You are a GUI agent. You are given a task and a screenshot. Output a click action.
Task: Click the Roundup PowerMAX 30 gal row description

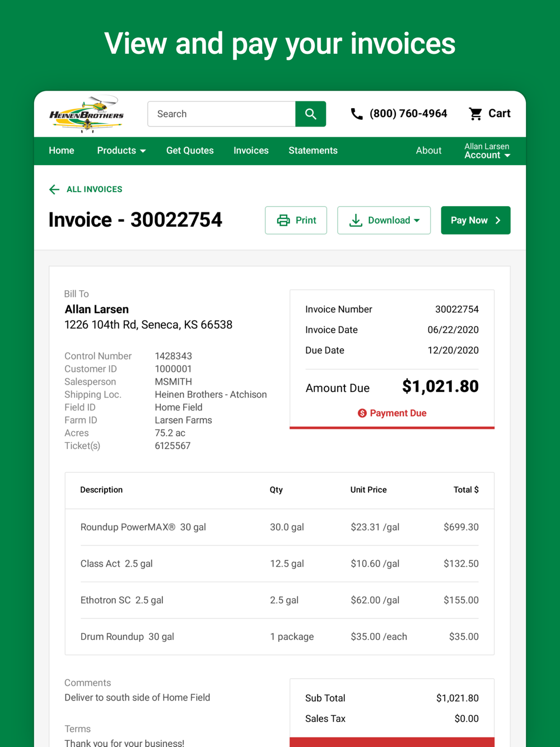pos(143,527)
